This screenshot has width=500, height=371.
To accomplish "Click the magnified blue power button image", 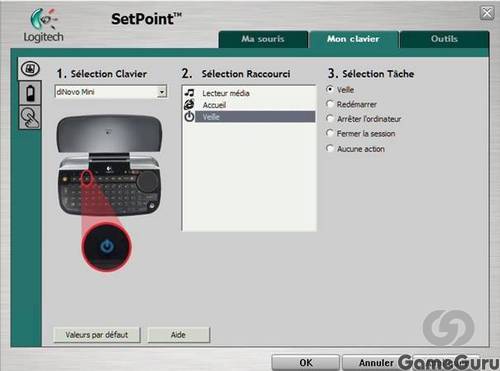I will [107, 247].
